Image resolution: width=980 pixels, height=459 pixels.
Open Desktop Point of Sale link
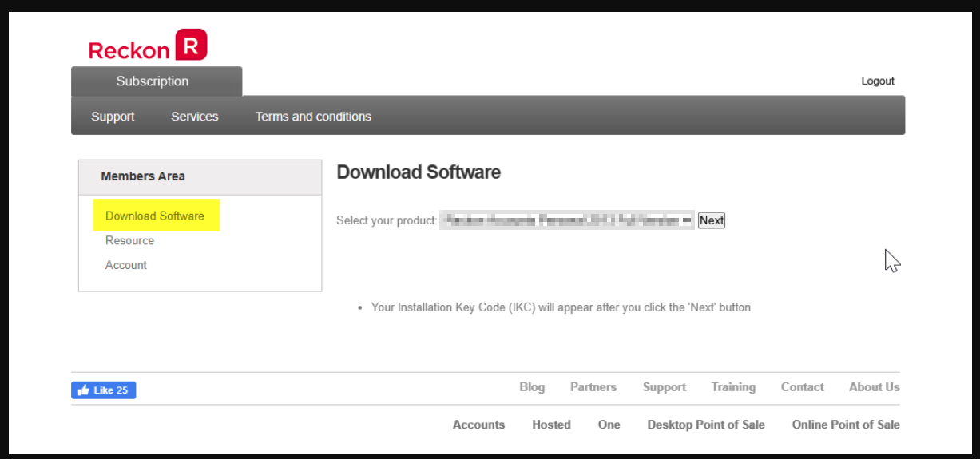(706, 425)
